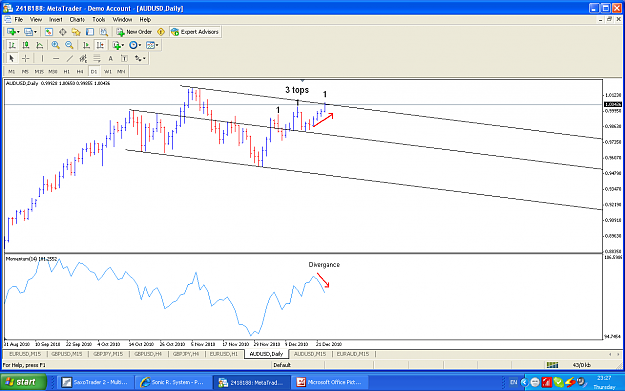625x391 pixels.
Task: Select the Cursor arrow tool
Action: (12, 59)
